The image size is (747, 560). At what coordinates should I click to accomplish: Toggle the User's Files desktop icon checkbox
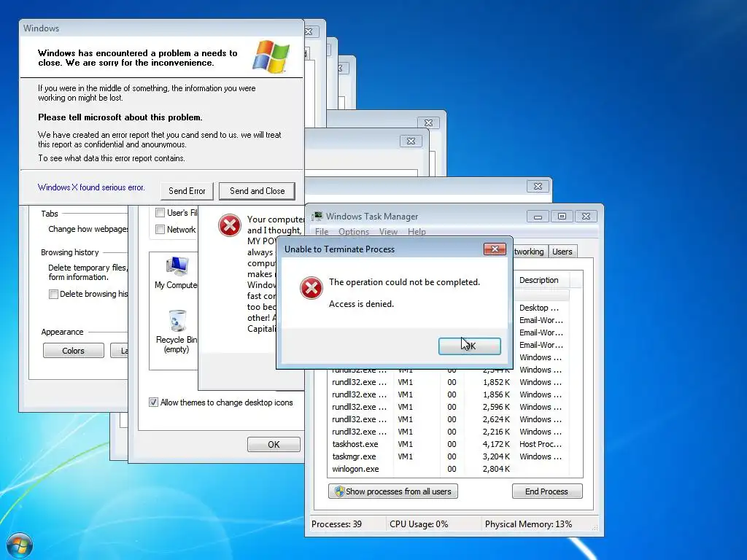click(x=160, y=213)
